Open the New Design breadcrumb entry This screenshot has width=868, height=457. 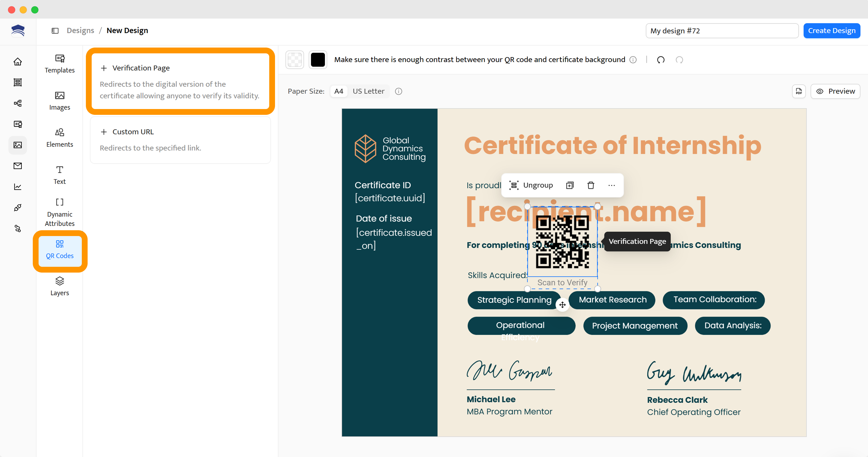pos(127,30)
